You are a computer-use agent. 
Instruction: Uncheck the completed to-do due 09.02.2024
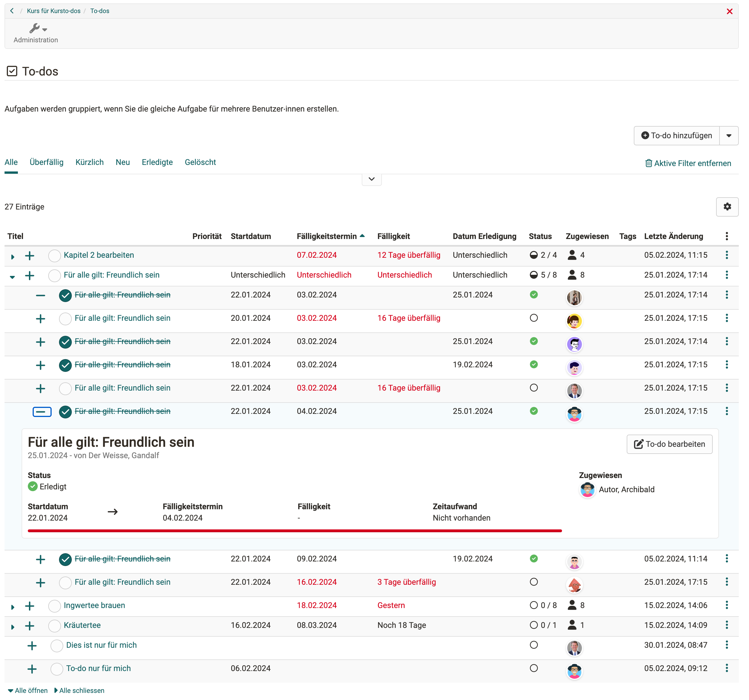pos(65,559)
